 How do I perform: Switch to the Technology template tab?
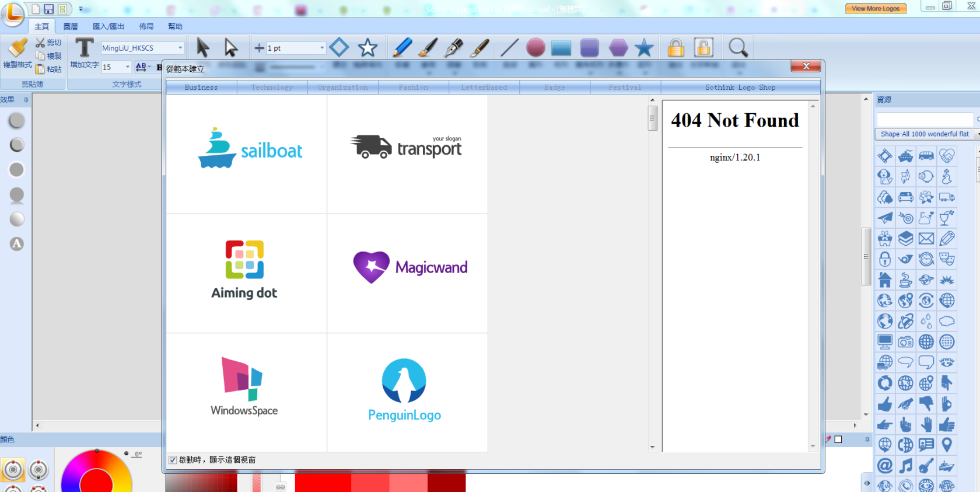coord(272,88)
